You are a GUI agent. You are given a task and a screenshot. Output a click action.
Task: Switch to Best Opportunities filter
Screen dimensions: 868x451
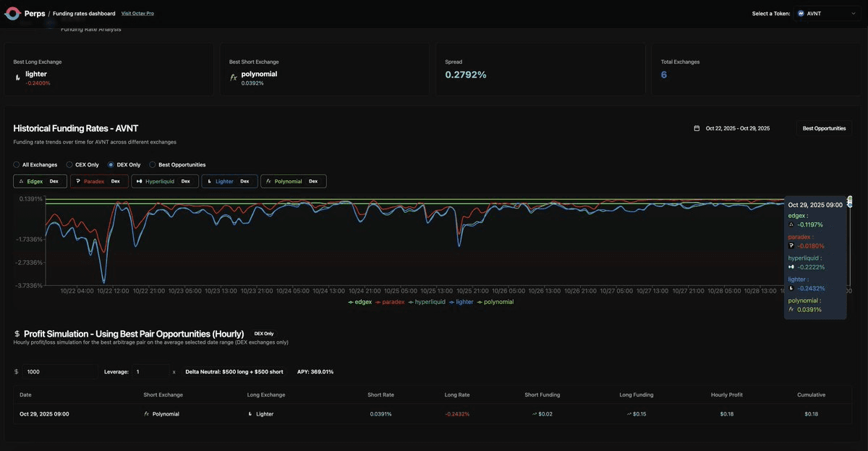click(x=151, y=164)
